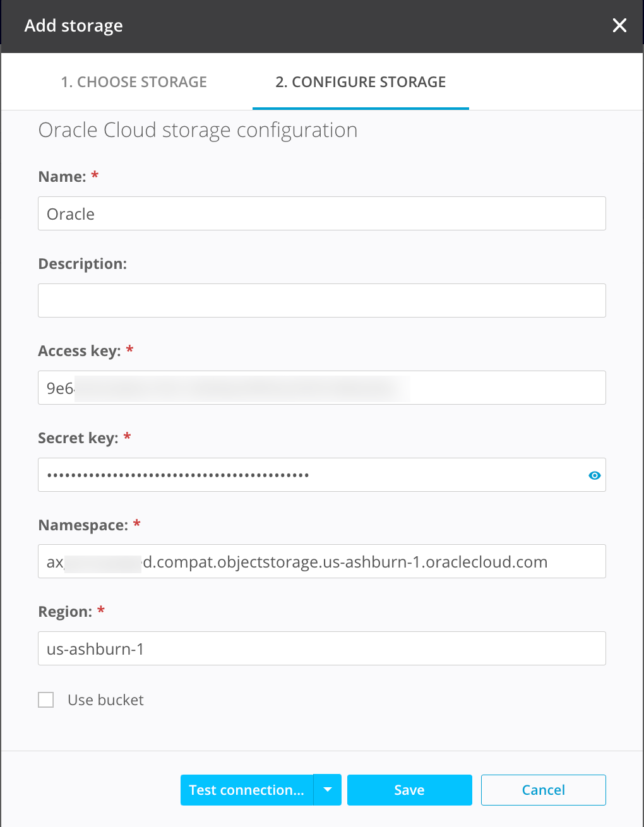Cancel adding the storage

click(543, 790)
